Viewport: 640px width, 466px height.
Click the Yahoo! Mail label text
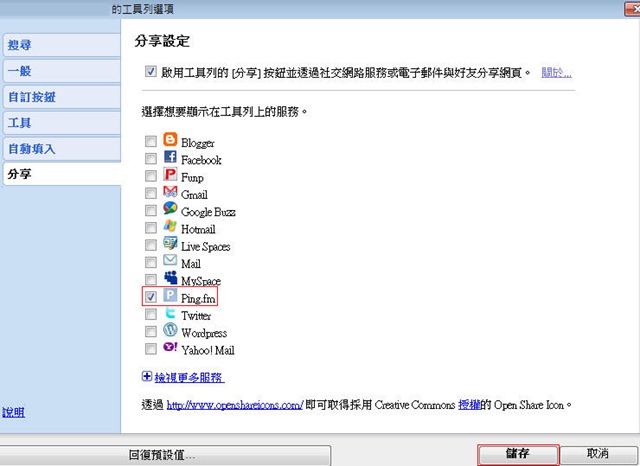208,350
